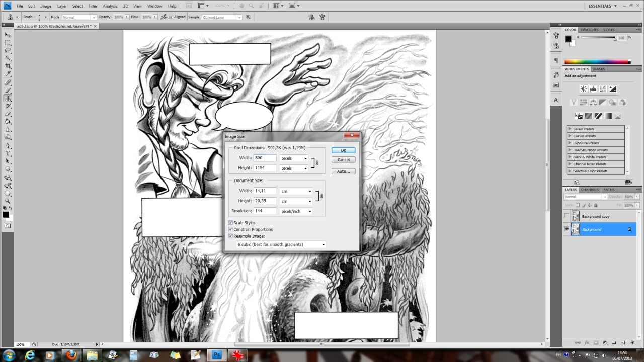This screenshot has width=644, height=362.
Task: Open the Bicubic resampling method dropdown
Action: (281, 244)
